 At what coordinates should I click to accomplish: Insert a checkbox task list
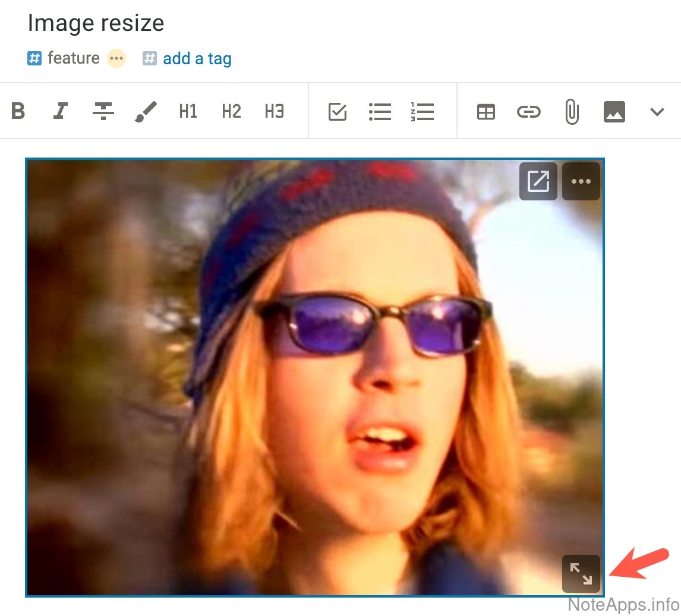(x=338, y=111)
